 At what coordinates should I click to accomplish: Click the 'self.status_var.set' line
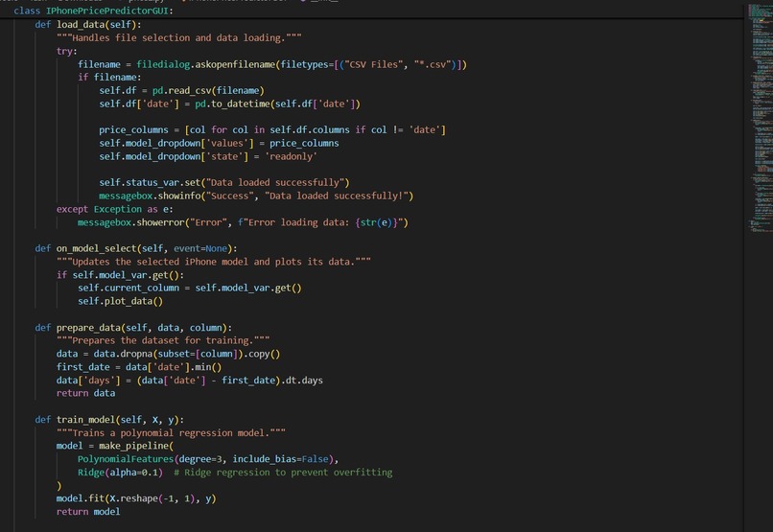(x=223, y=182)
